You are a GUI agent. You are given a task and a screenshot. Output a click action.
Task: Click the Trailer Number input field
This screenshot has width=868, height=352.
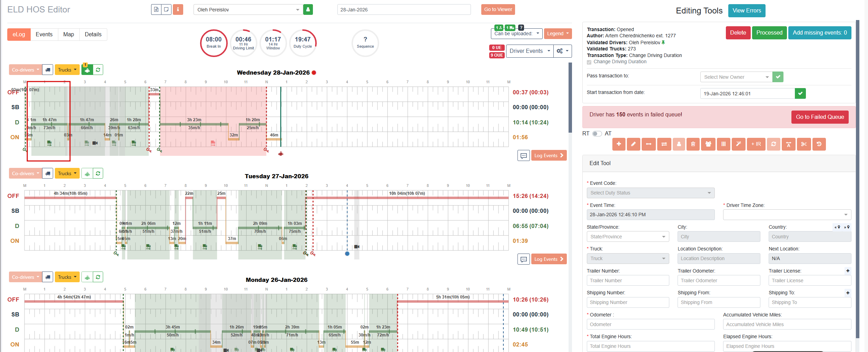[628, 280]
